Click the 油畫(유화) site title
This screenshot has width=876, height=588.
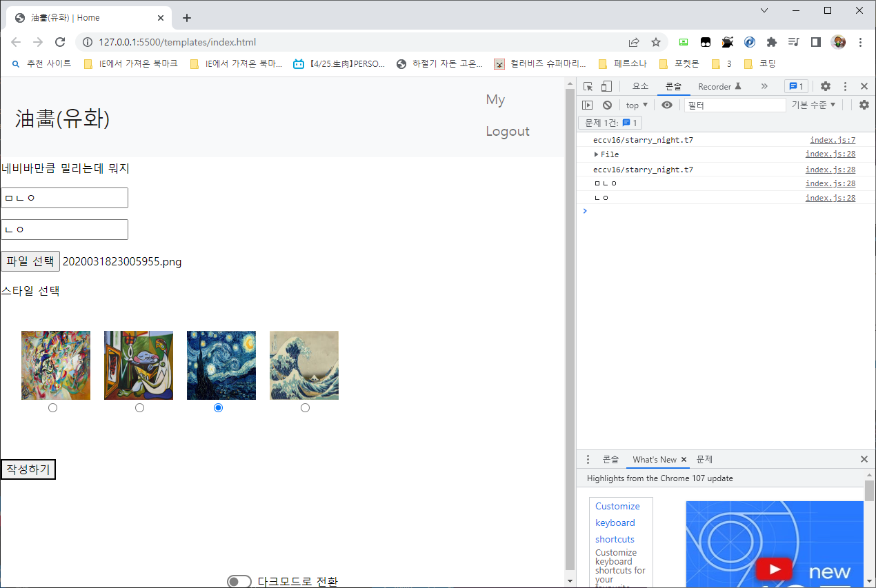click(x=63, y=119)
